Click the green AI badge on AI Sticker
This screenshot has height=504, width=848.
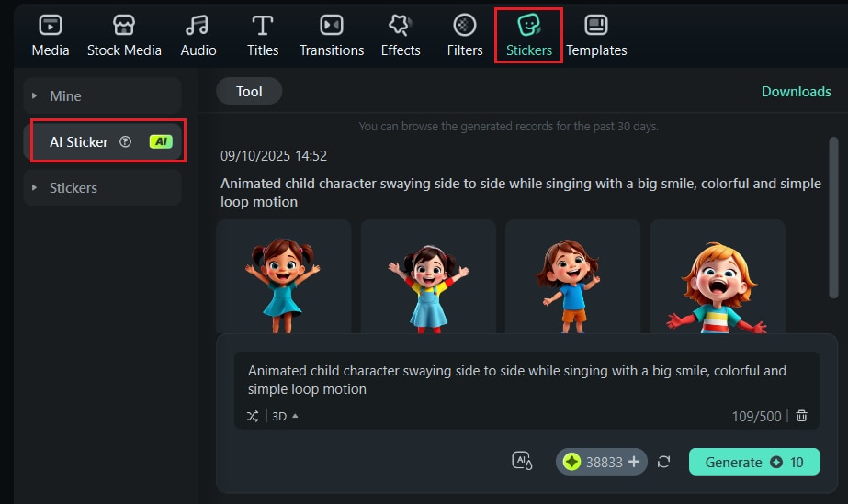point(161,141)
